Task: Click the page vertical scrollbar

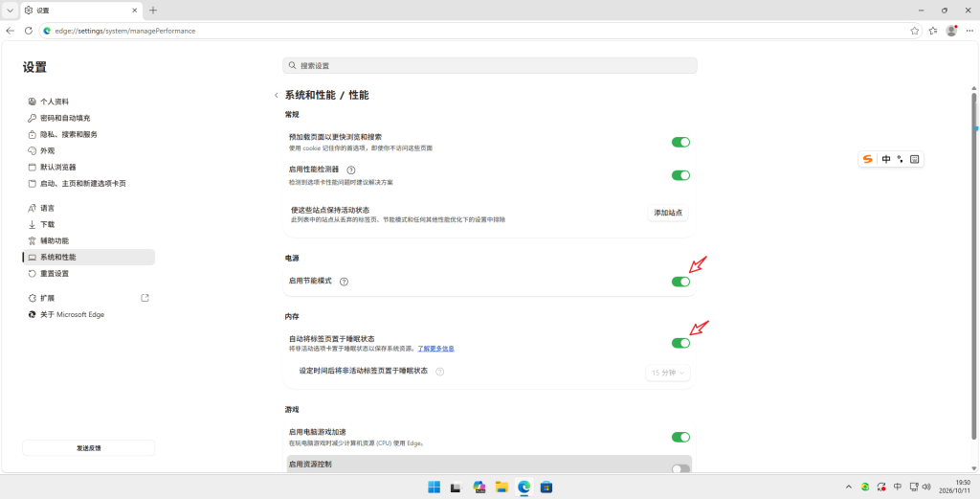Action: (973, 265)
